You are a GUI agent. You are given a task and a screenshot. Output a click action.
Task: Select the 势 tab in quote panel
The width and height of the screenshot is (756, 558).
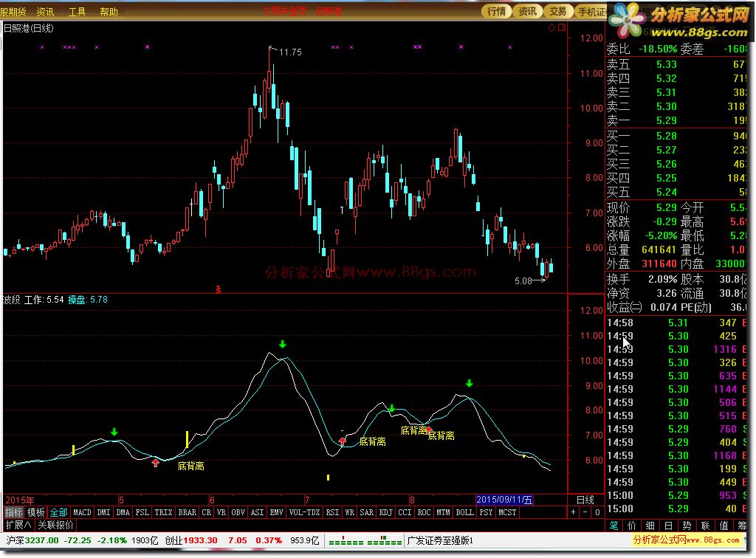(687, 526)
